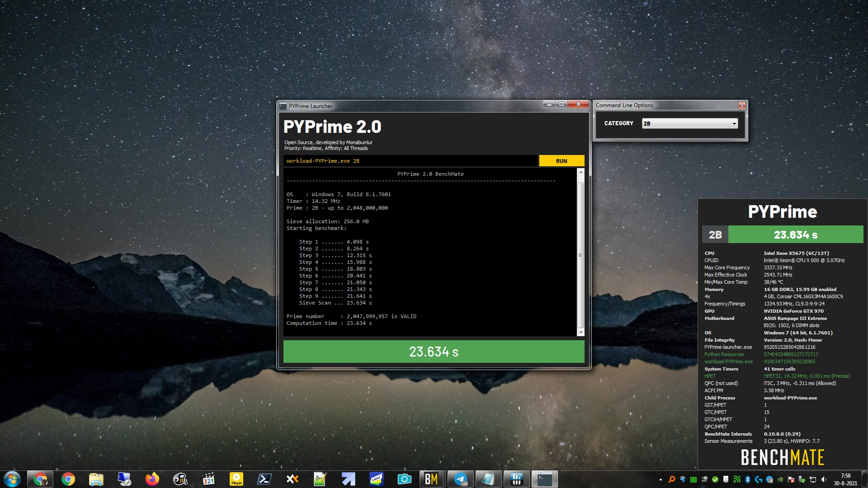
Task: Click the console scrollbar down arrow
Action: tap(581, 332)
